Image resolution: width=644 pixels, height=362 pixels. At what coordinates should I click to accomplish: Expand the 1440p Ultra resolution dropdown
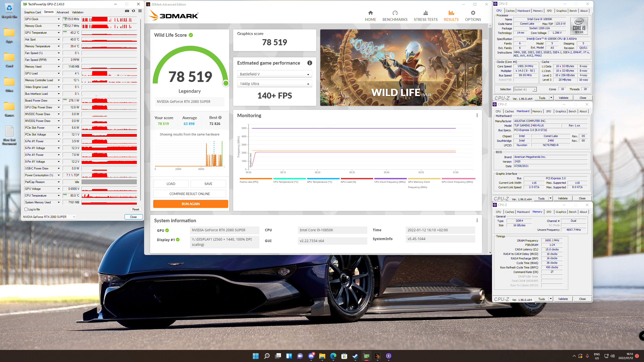pos(274,84)
